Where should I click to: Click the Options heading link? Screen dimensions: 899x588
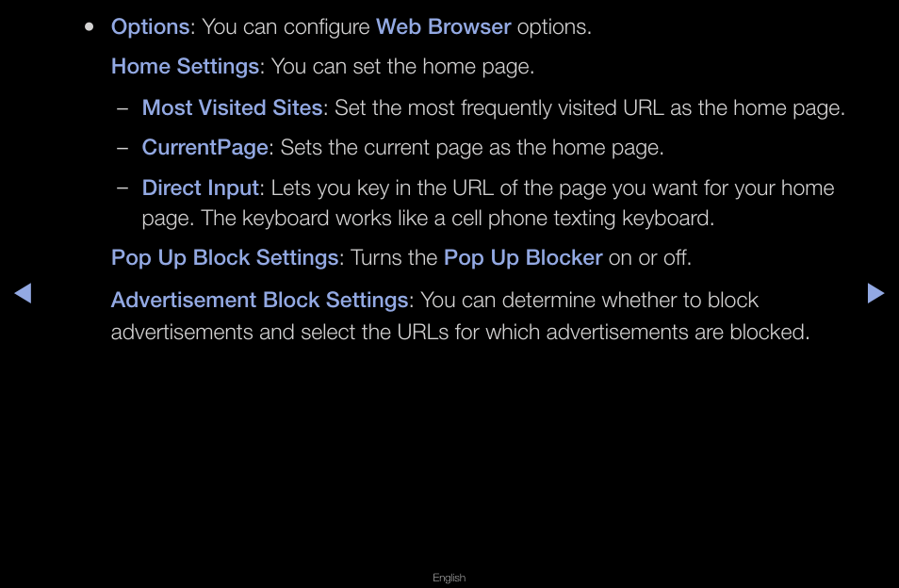[x=150, y=27]
